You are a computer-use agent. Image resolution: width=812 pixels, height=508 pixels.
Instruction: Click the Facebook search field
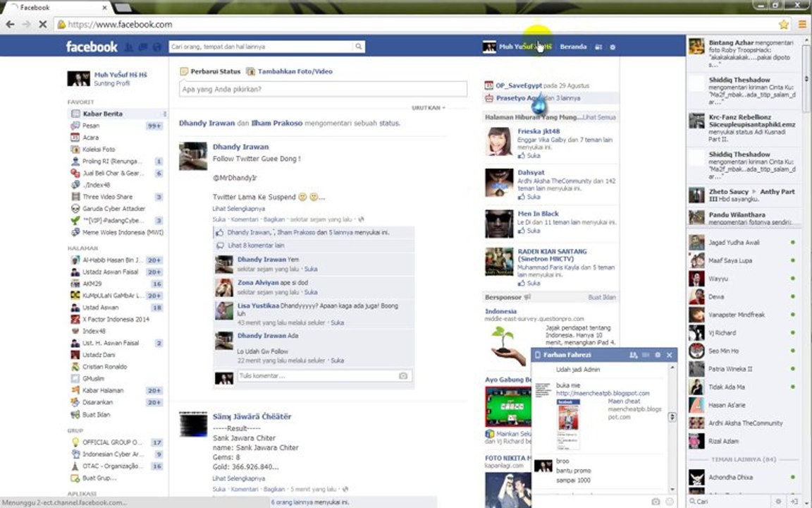(x=261, y=47)
